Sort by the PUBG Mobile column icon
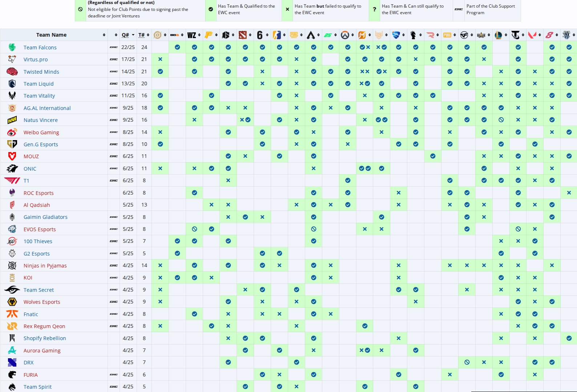This screenshot has width=577, height=392. coord(294,35)
